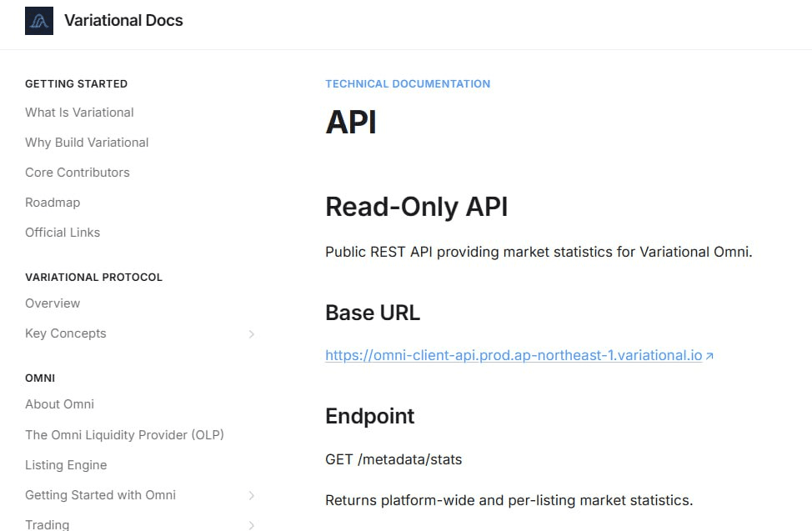Image resolution: width=812 pixels, height=531 pixels.
Task: Navigate to Official Links
Action: point(63,233)
